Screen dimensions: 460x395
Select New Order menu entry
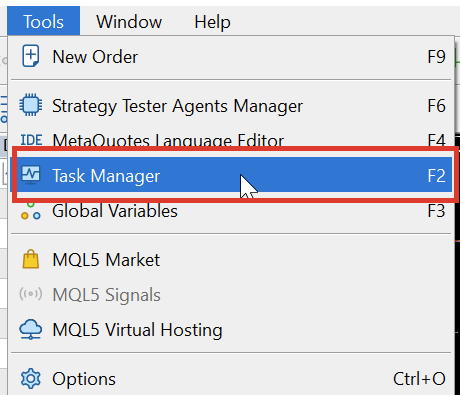tap(231, 57)
